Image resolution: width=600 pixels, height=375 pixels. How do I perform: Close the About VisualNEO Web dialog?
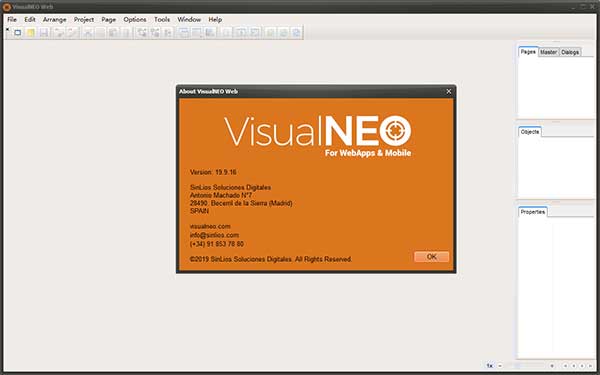pyautogui.click(x=448, y=91)
